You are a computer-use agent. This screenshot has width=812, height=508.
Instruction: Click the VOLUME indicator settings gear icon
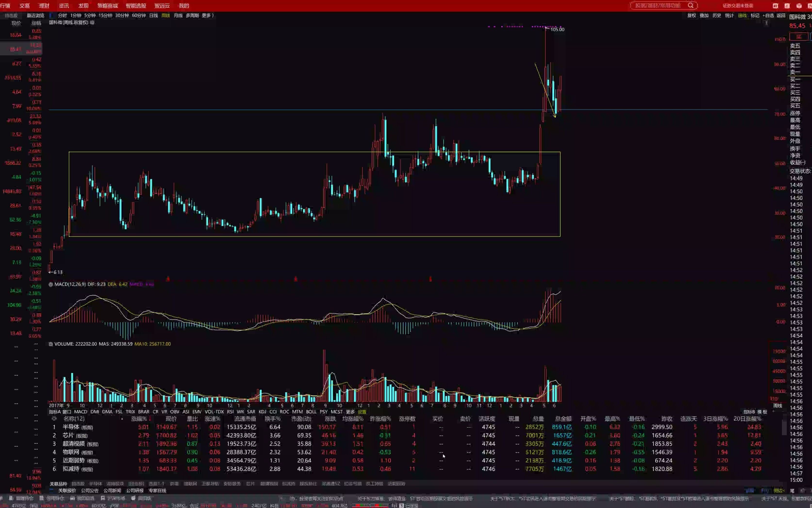click(51, 344)
